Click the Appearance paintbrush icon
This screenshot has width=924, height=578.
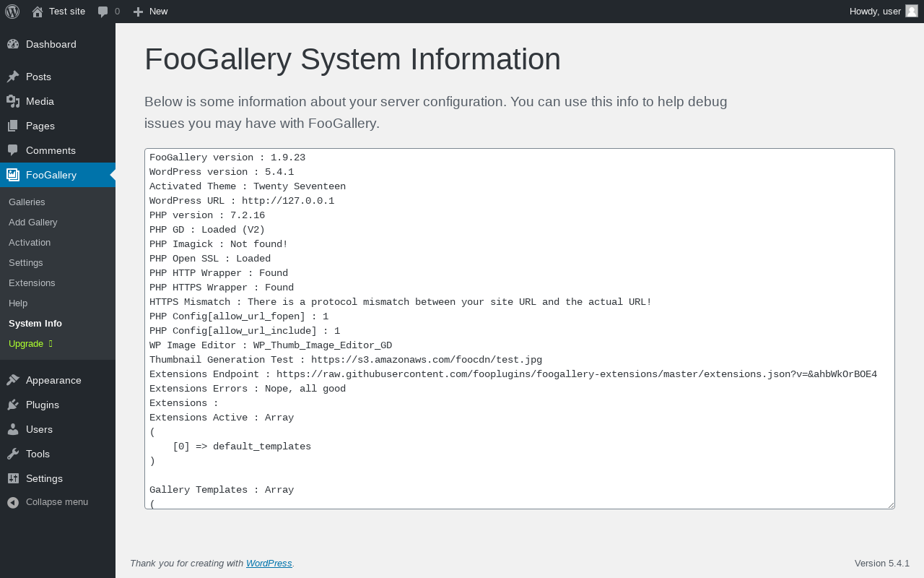(x=13, y=380)
